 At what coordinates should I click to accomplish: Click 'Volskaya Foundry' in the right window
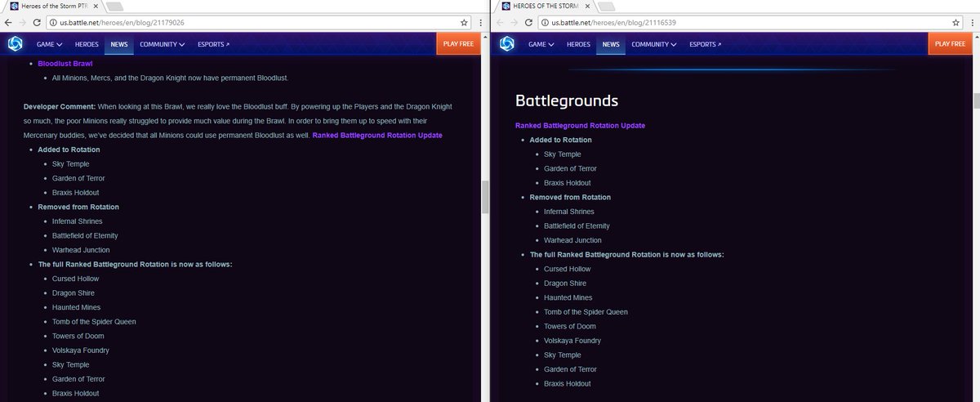coord(572,341)
